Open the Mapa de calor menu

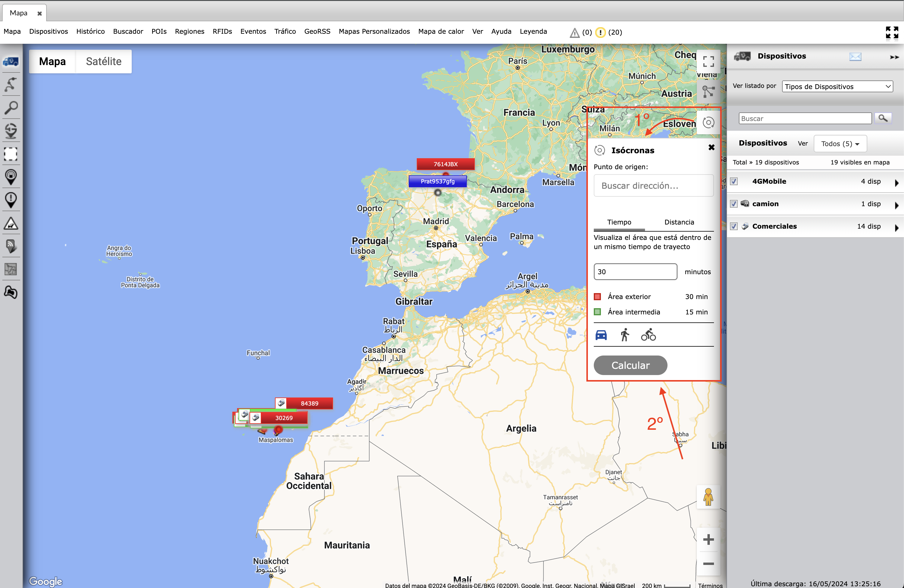click(x=441, y=32)
